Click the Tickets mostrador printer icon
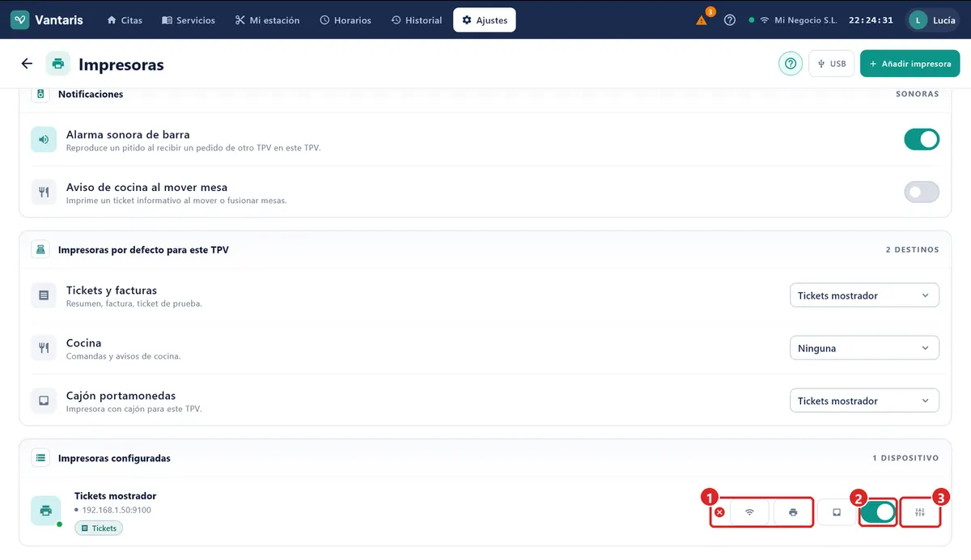This screenshot has height=560, width=971. point(46,511)
